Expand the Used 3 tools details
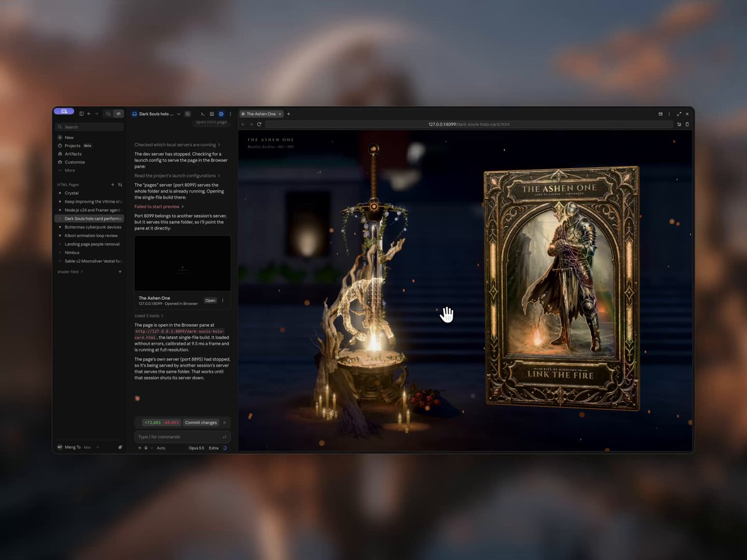Screen dimensions: 747x560 click(x=149, y=316)
